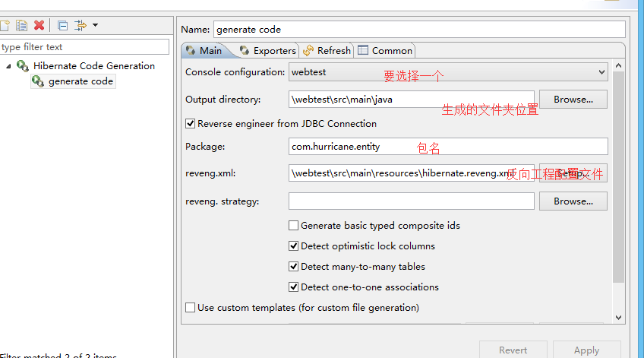Viewport: 644px width, 358px height.
Task: Click the vertical scrollbar thumb in Main tab
Action: [x=618, y=177]
